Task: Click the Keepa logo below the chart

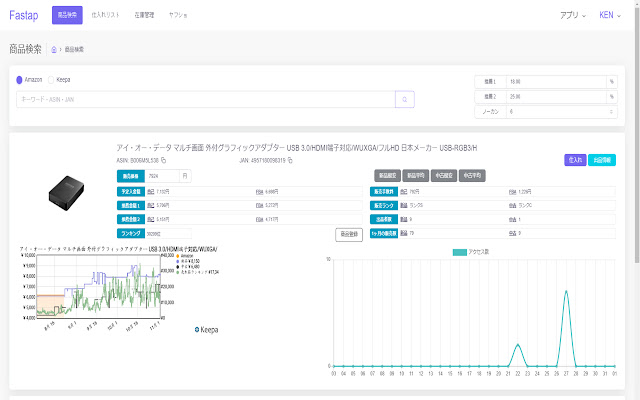Action: click(x=206, y=329)
